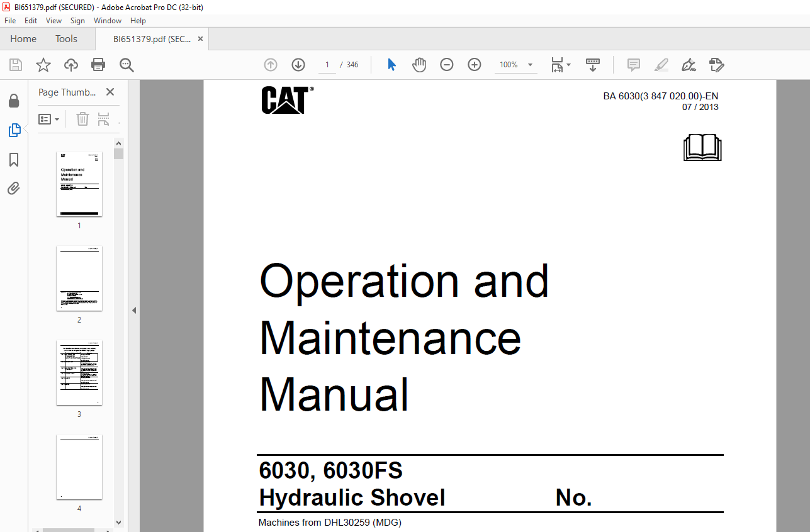
Task: Click 'Hydraulic Shovel' text on page
Action: point(352,498)
